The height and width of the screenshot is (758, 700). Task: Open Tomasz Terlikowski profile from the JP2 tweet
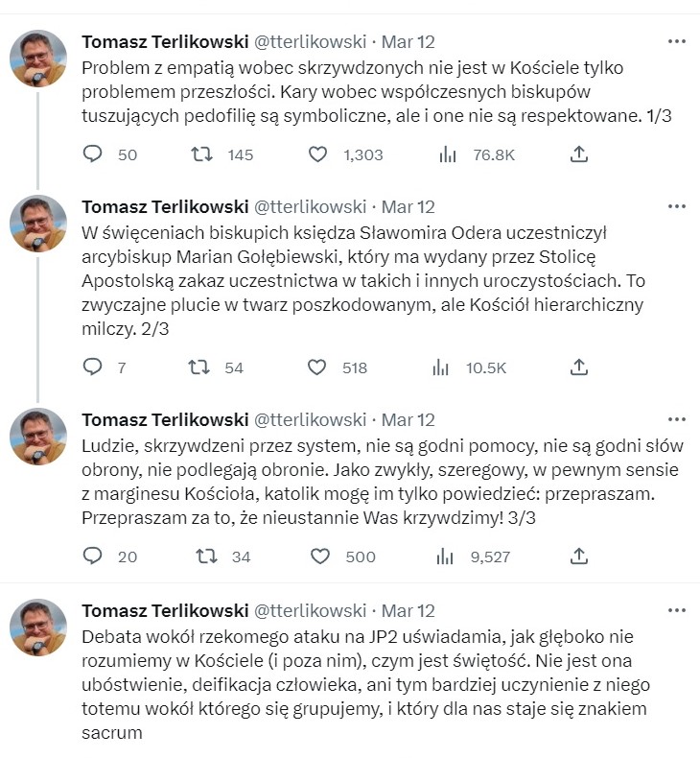click(163, 611)
